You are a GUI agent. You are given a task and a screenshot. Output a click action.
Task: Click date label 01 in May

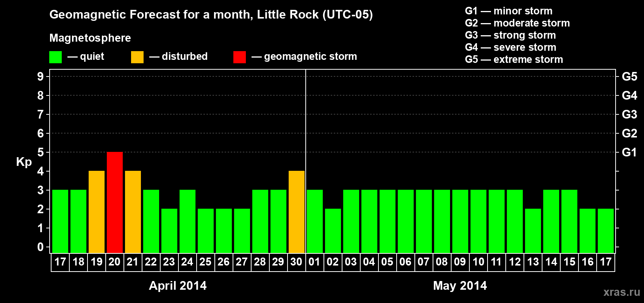[x=314, y=262]
